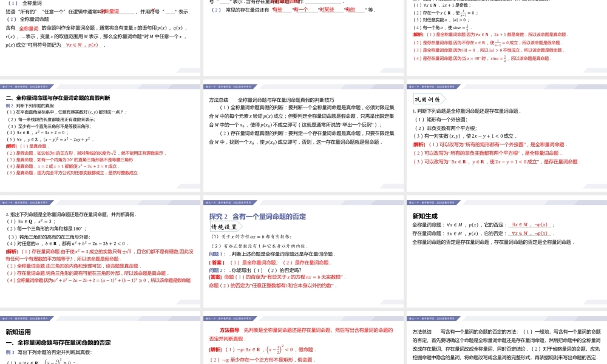The image size is (607, 364).
Task: Click the line (2) 每一条线段的长度都能用正有理数来表示
Action: pos(51,120)
